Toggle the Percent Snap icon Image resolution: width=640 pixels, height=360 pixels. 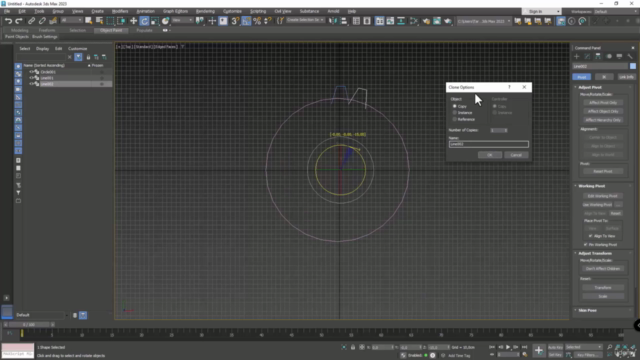point(257,21)
